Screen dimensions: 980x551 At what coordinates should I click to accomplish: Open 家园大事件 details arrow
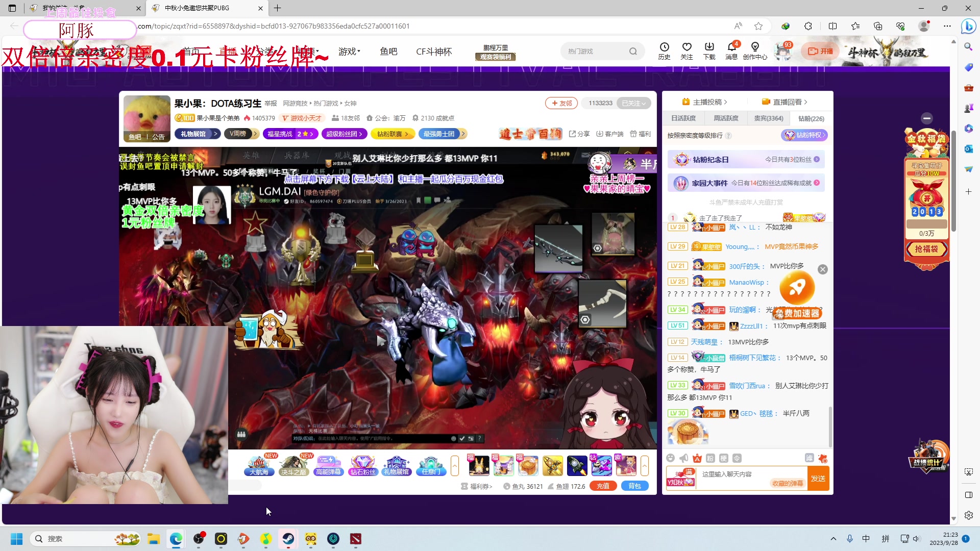coord(817,183)
